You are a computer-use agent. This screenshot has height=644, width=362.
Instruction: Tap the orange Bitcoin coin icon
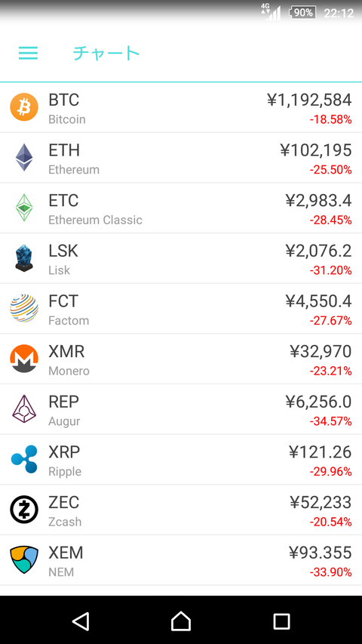(24, 107)
